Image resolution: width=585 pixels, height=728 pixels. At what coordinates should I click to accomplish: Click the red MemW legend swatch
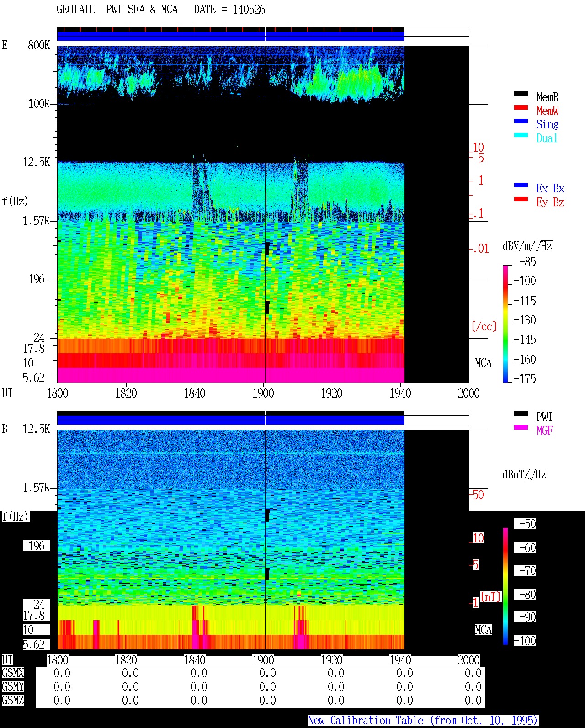[x=521, y=107]
